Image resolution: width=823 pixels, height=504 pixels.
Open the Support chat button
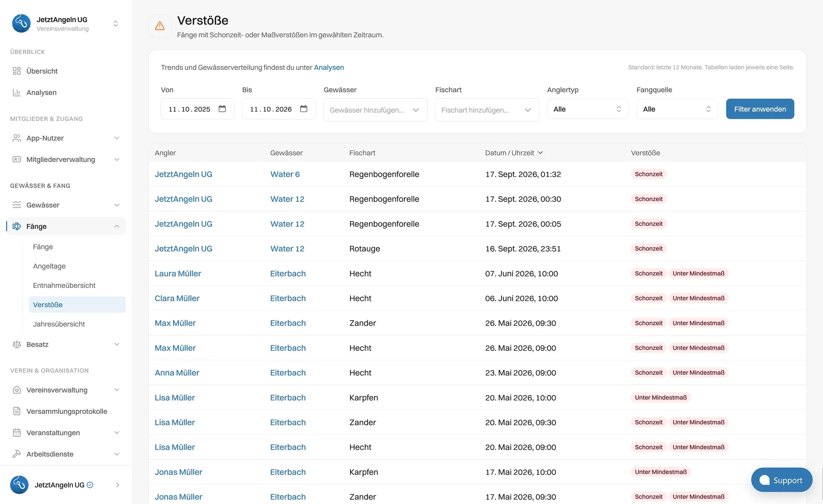tap(781, 480)
